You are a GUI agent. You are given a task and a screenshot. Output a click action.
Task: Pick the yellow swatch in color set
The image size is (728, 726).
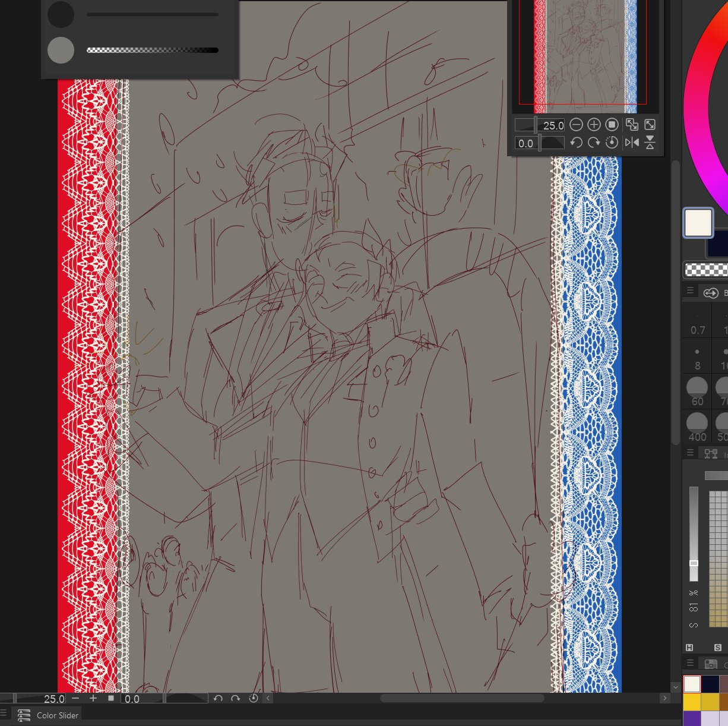pos(692,702)
